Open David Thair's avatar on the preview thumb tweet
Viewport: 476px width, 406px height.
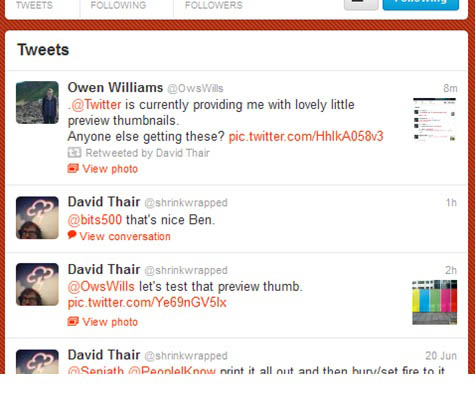[x=37, y=284]
